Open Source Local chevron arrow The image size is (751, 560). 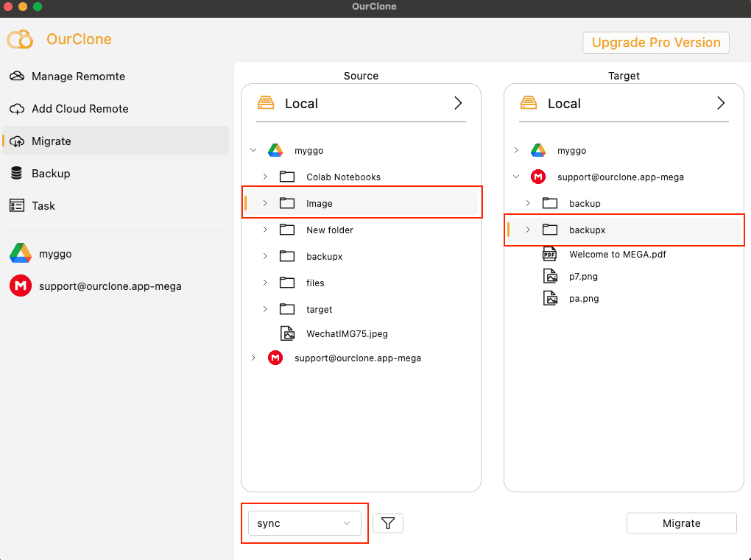pyautogui.click(x=458, y=104)
